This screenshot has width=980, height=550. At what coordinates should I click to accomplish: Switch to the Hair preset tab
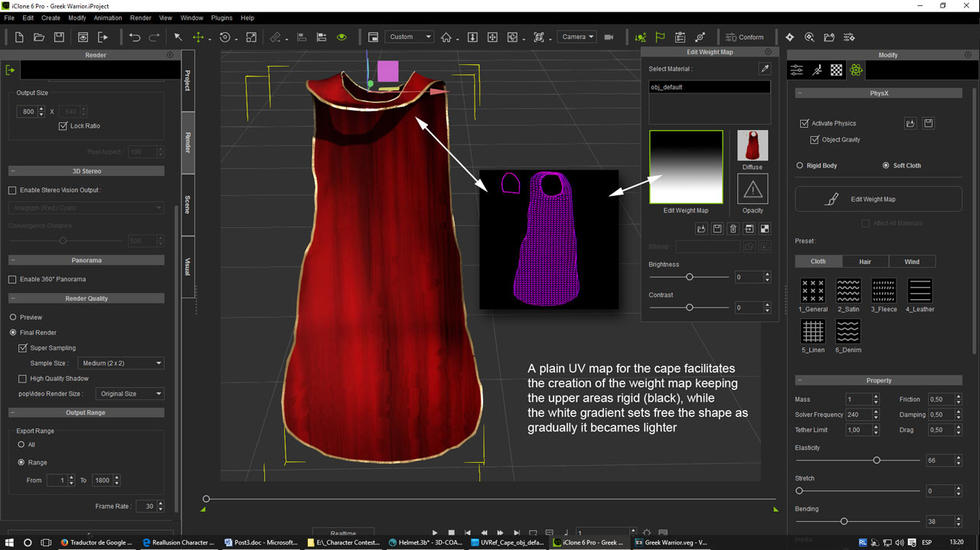click(865, 262)
